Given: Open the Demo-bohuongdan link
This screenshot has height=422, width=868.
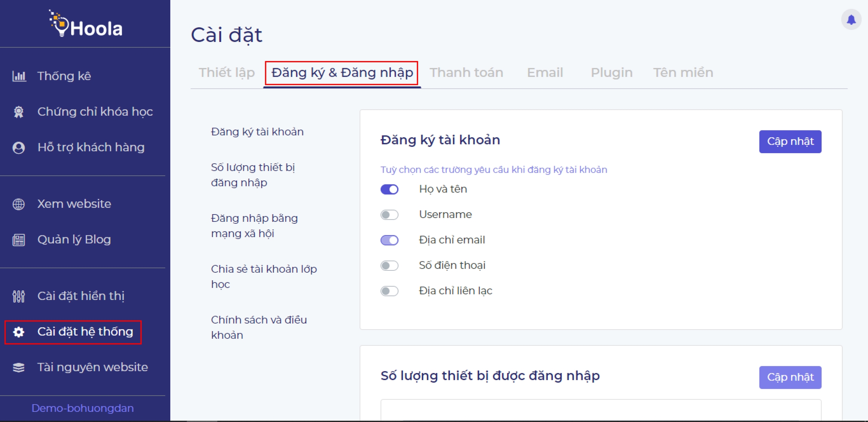Looking at the screenshot, I should pos(83,408).
